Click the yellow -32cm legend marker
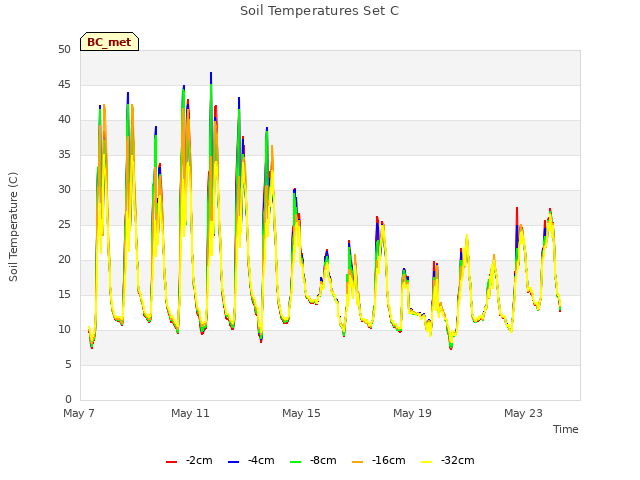The height and width of the screenshot is (480, 640). pyautogui.click(x=426, y=462)
